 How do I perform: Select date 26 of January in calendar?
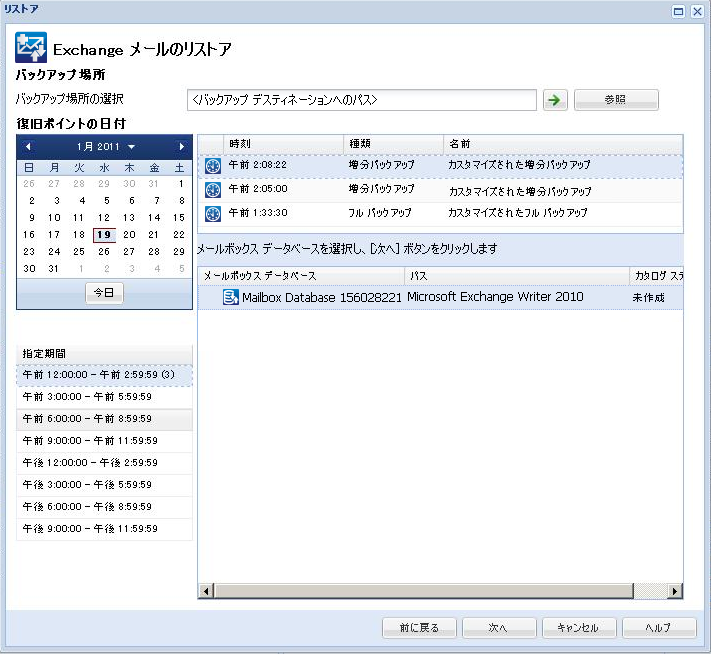[x=104, y=252]
